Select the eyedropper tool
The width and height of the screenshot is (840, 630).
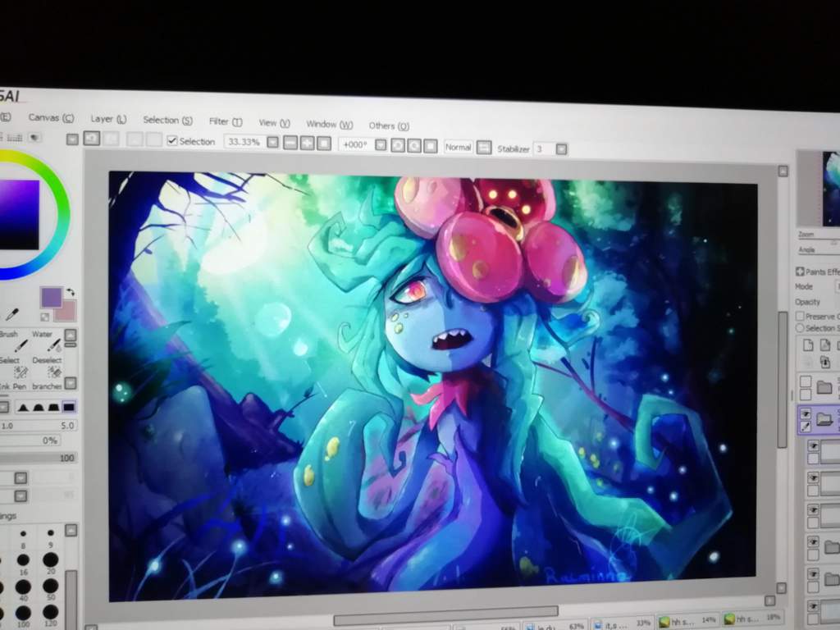(11, 313)
